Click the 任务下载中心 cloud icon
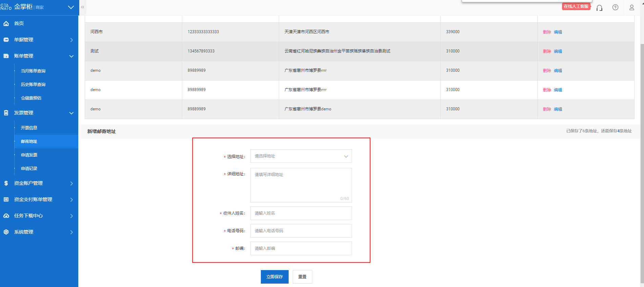This screenshot has width=644, height=287. pos(6,216)
